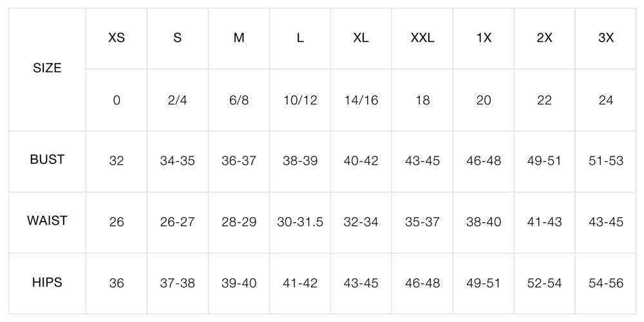The width and height of the screenshot is (644, 322).
Task: Click bust measurement 46-48 cell
Action: click(484, 161)
